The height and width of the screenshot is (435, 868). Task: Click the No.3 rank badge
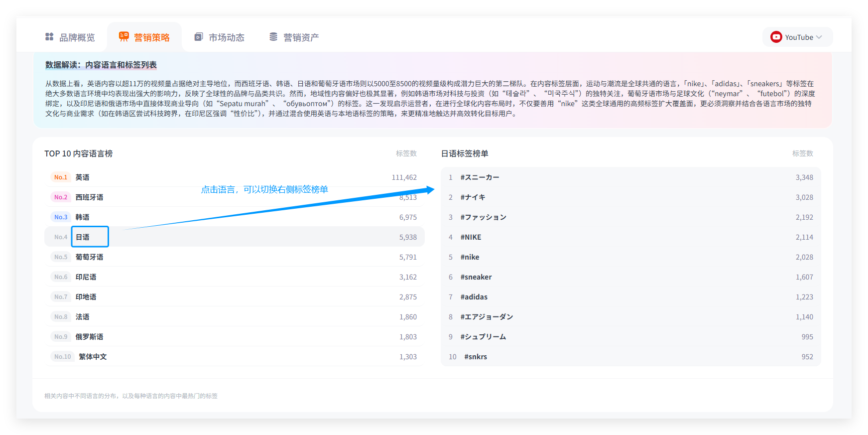click(x=61, y=217)
